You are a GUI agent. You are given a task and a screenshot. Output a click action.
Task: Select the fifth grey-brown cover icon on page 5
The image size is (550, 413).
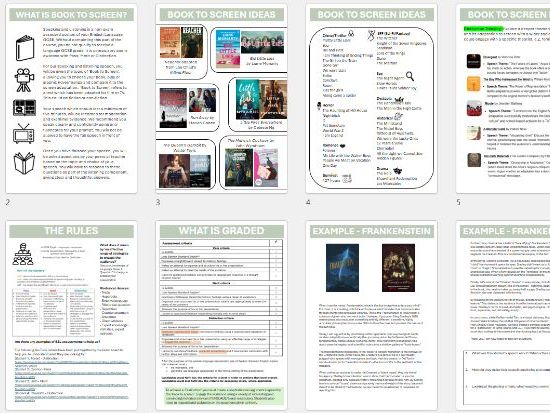474,160
